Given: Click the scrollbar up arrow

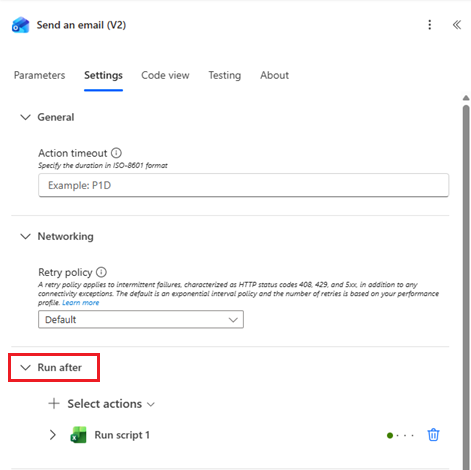Looking at the screenshot, I should coord(466,98).
